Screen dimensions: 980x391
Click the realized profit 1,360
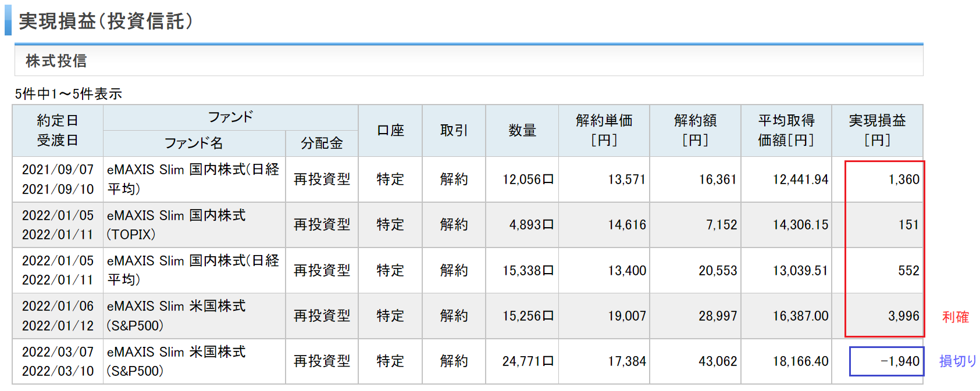click(904, 180)
